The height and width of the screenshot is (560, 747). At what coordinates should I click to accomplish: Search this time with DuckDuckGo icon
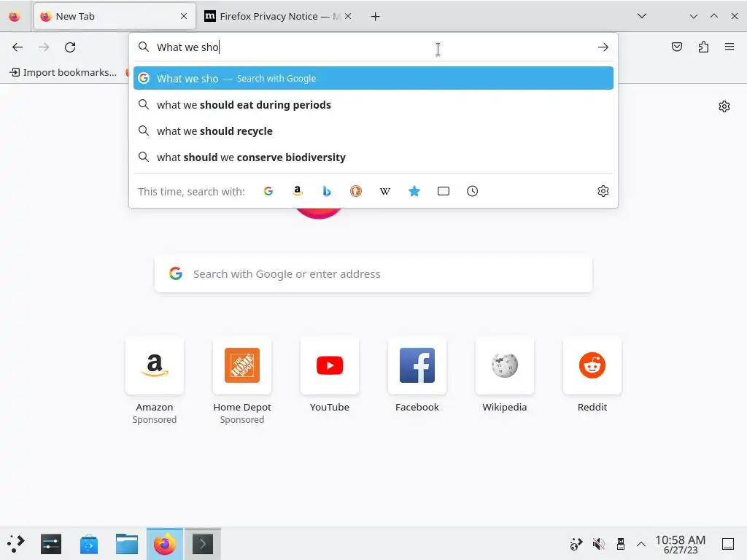(x=356, y=191)
